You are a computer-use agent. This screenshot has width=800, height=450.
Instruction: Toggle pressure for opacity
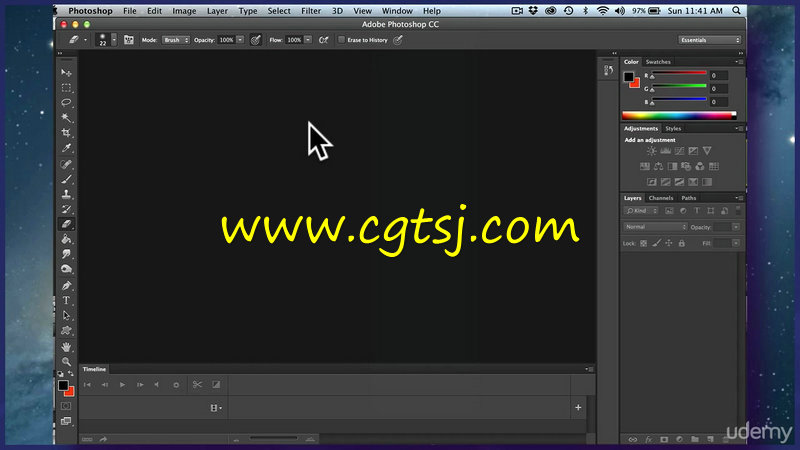pyautogui.click(x=256, y=40)
